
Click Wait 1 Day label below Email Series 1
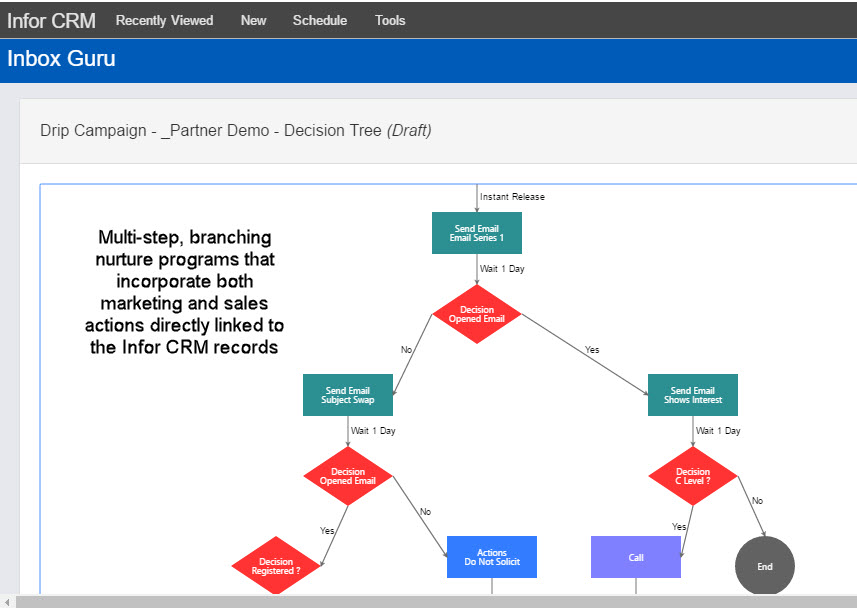tap(502, 268)
